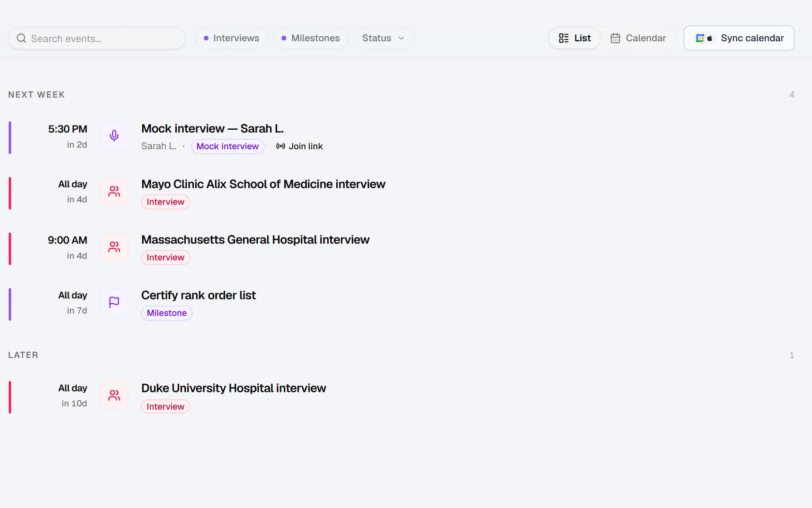This screenshot has height=508, width=812.
Task: Click the people icon for Mayo Clinic interview
Action: 114,191
